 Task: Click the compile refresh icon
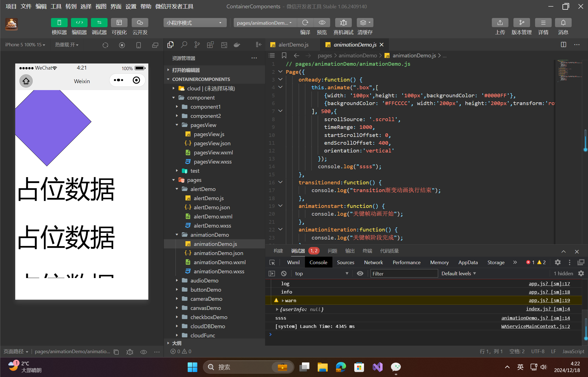tap(305, 23)
